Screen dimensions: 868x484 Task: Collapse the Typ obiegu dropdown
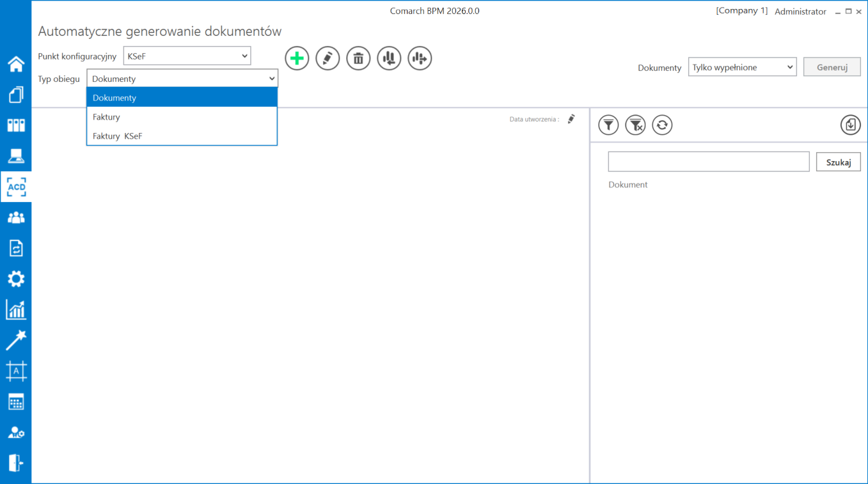coord(182,79)
